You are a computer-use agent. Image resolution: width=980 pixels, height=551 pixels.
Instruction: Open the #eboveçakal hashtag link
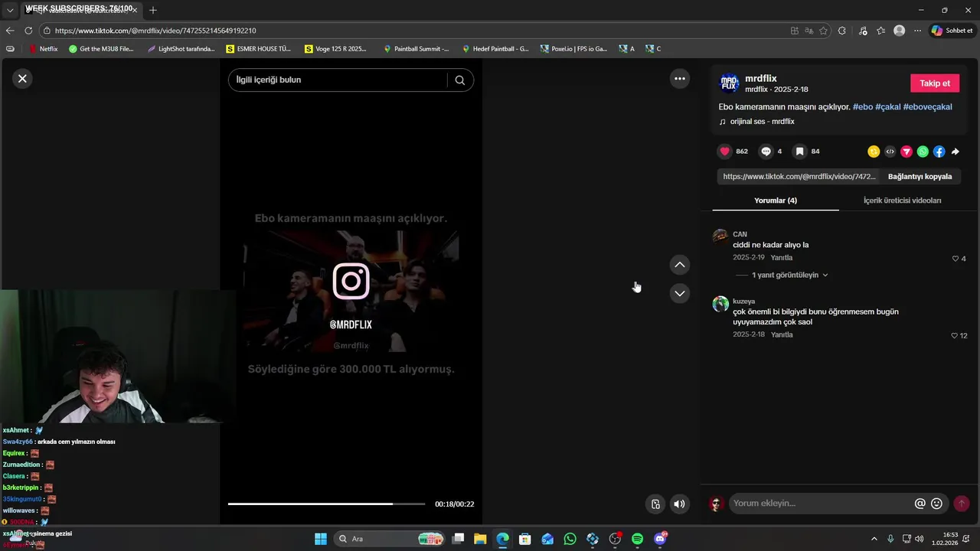tap(927, 107)
